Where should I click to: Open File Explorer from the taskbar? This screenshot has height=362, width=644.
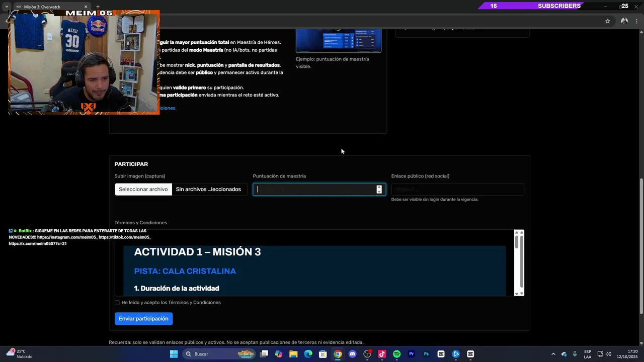[x=293, y=354]
